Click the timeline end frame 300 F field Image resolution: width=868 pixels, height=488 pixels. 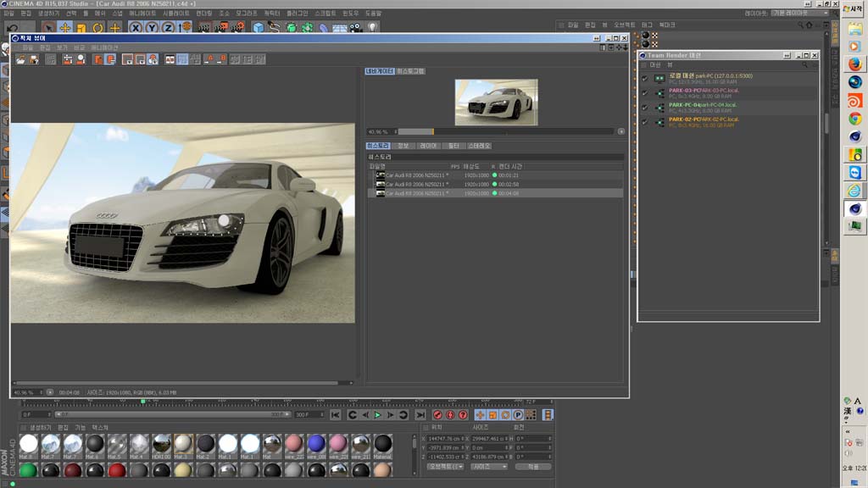(310, 414)
